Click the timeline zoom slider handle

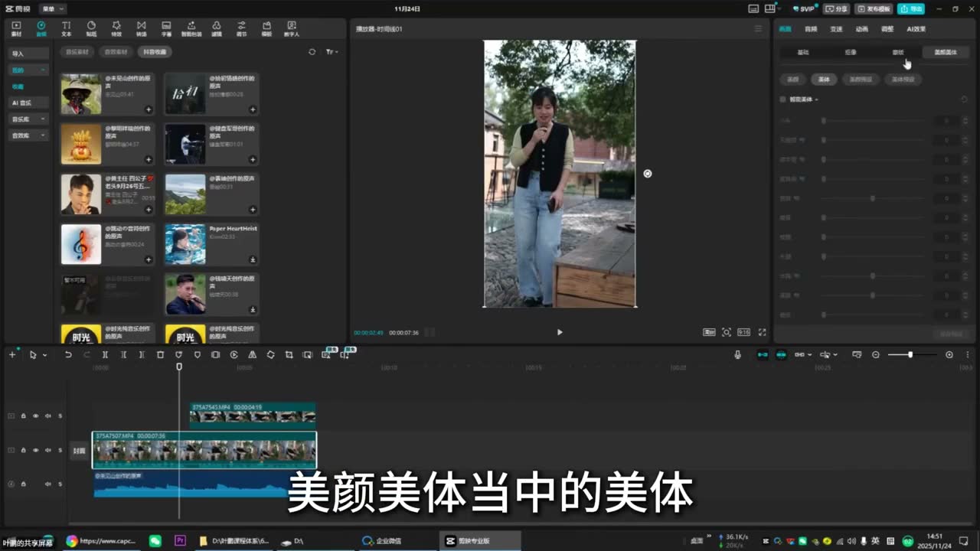tap(910, 354)
